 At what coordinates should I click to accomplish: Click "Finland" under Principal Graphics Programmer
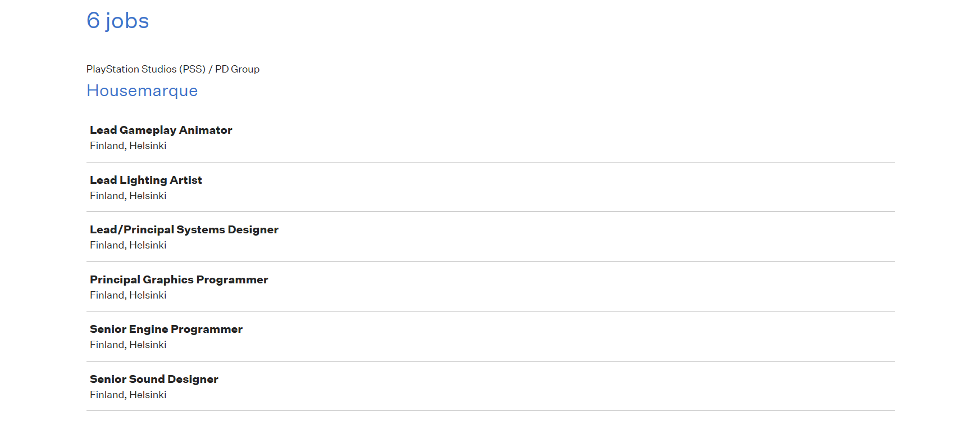[107, 296]
